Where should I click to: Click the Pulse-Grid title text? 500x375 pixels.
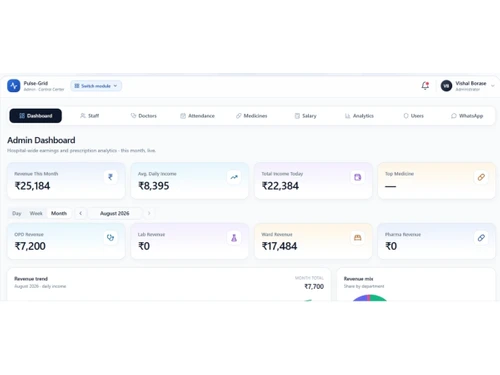coord(36,83)
